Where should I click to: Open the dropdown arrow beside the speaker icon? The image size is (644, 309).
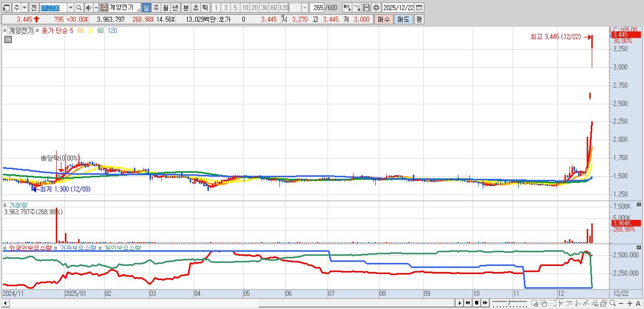[96, 8]
